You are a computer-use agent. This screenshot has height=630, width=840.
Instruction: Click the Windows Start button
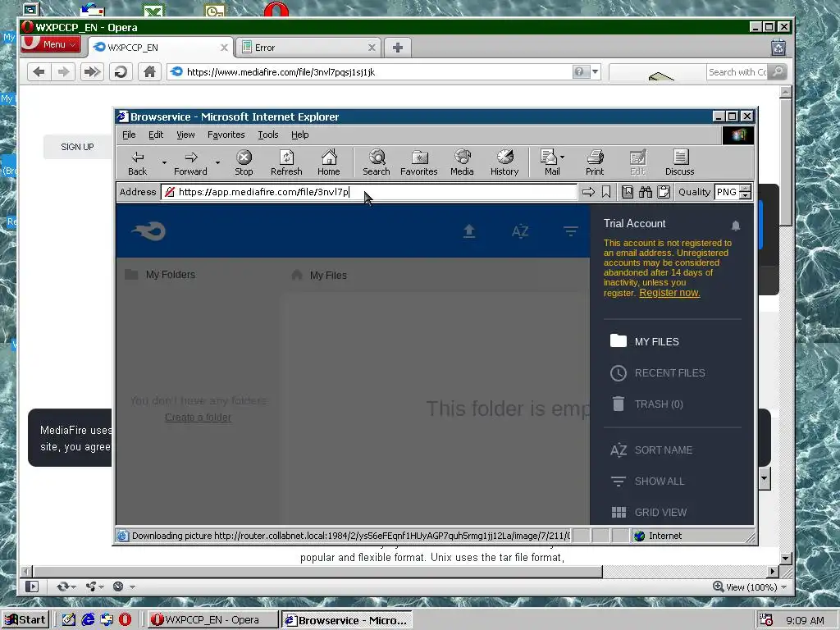[25, 620]
